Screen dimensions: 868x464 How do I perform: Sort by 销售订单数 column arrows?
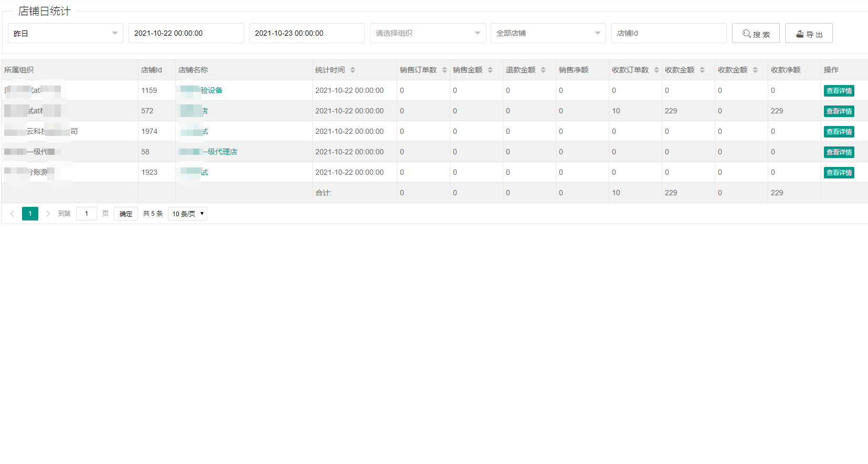point(444,70)
